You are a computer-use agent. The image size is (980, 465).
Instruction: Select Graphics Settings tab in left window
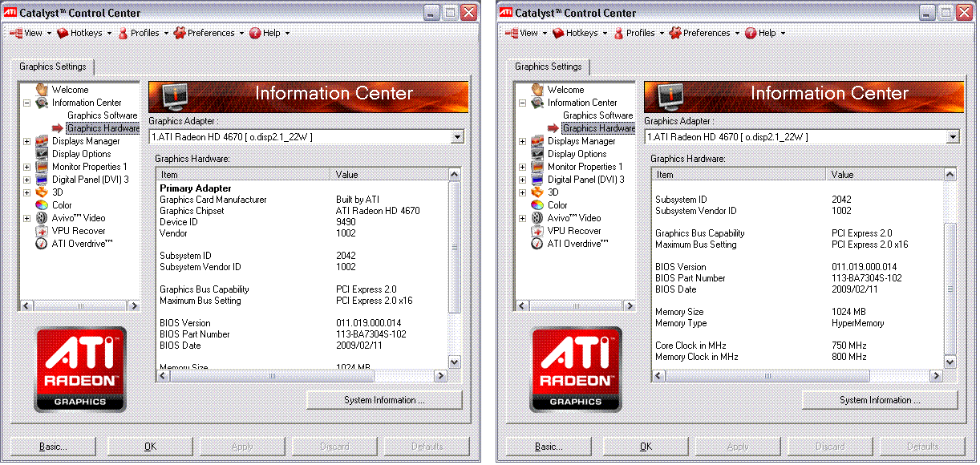[53, 67]
